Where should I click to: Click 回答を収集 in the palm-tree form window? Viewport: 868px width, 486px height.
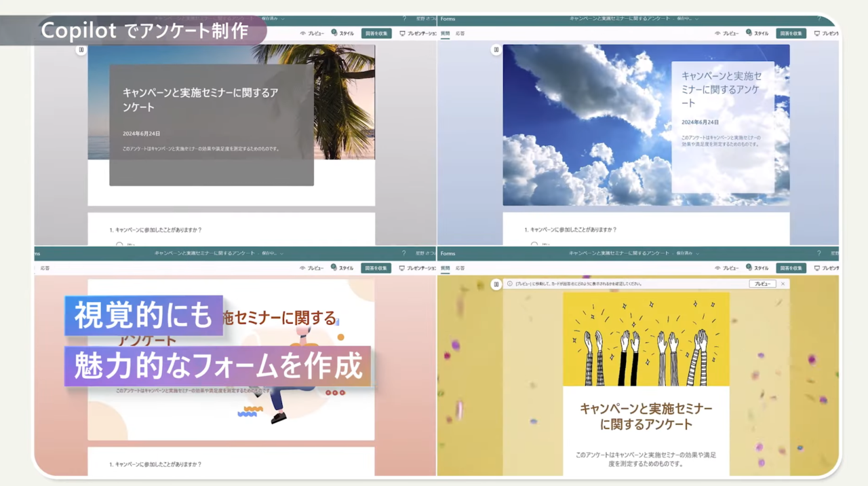[376, 33]
